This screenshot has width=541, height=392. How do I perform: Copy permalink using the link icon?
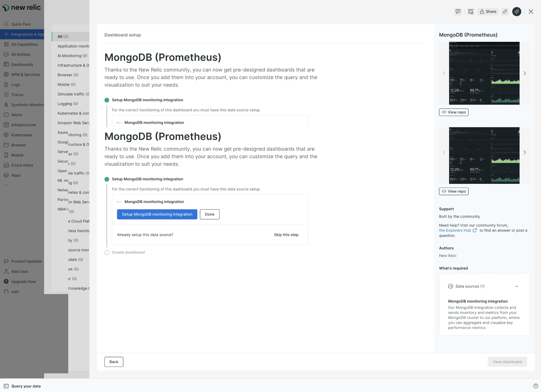point(505,12)
